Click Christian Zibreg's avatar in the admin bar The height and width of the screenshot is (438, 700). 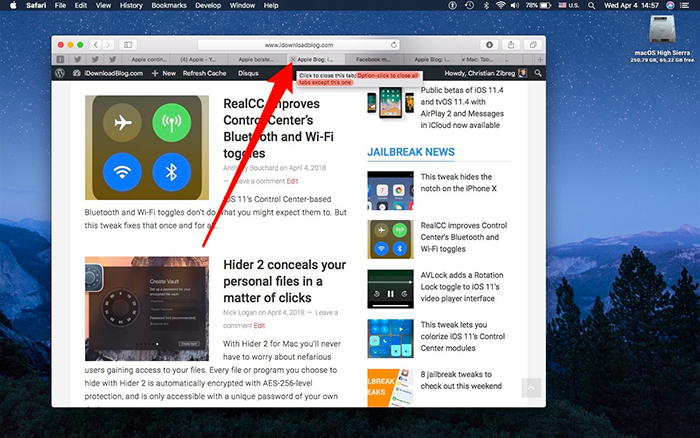(522, 73)
